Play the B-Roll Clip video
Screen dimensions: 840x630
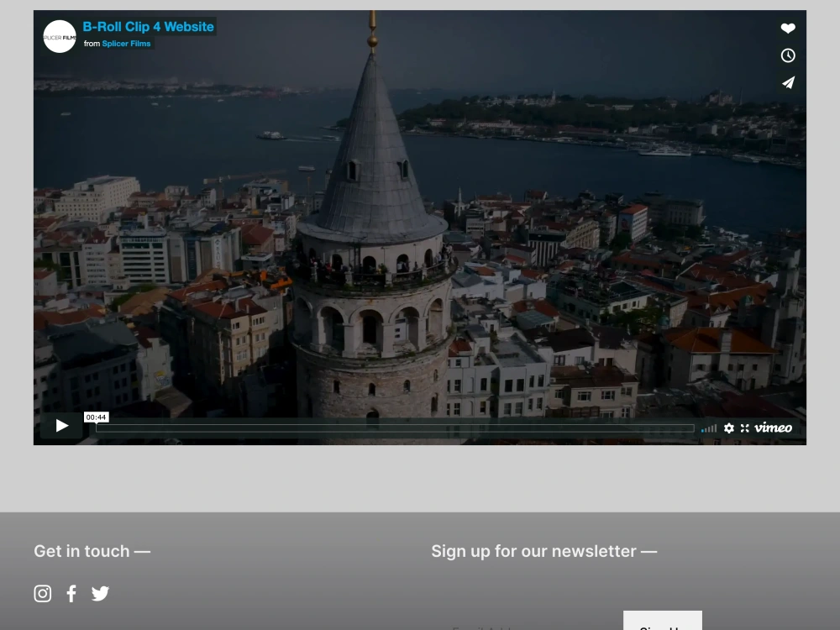pyautogui.click(x=61, y=426)
